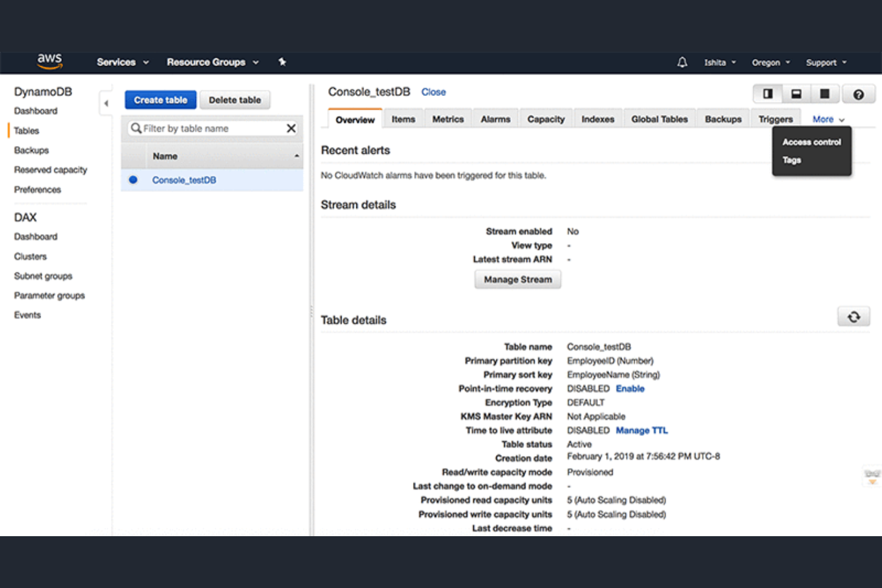Image resolution: width=882 pixels, height=588 pixels.
Task: Click the Close link beside Console_testDB
Action: 433,92
